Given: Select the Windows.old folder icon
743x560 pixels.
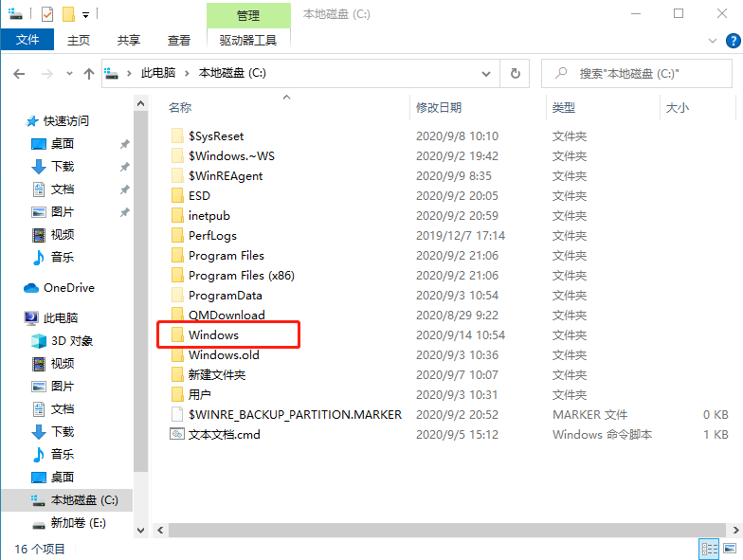Looking at the screenshot, I should point(177,354).
